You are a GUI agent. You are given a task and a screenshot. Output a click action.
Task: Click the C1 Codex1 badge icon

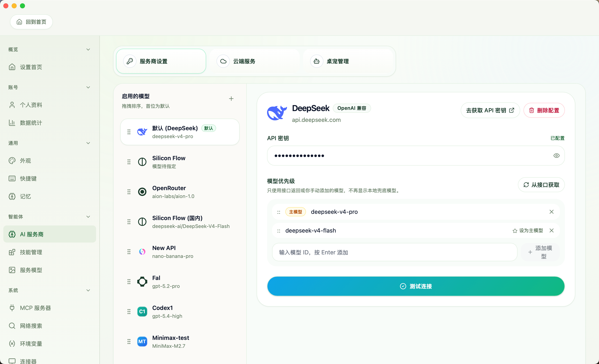pyautogui.click(x=142, y=311)
